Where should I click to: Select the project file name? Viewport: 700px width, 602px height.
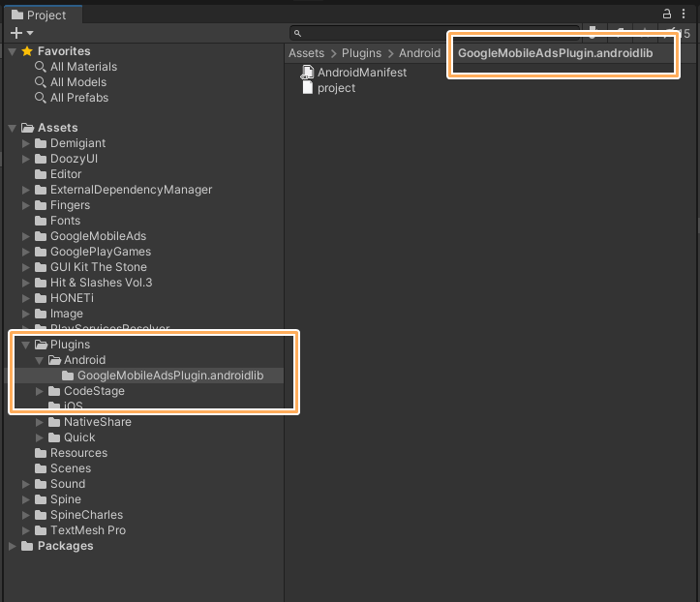336,88
